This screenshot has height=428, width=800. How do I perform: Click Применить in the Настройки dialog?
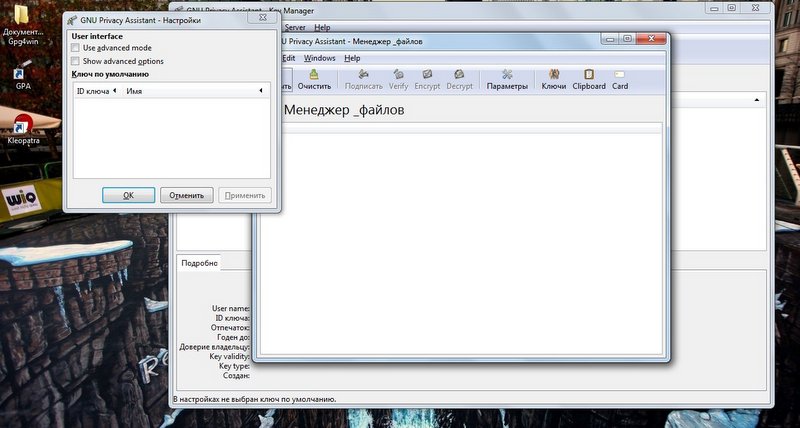(x=245, y=195)
